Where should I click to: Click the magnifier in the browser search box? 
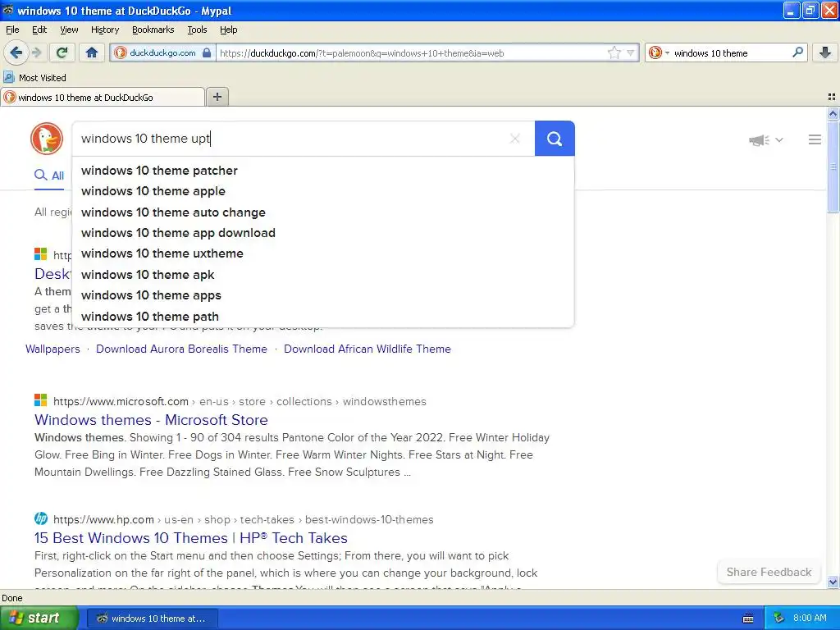coord(797,52)
